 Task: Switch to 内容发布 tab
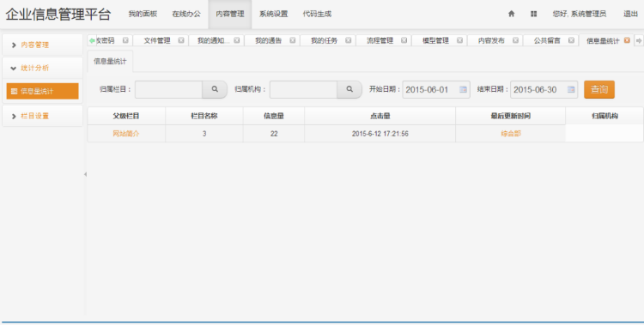coord(491,40)
